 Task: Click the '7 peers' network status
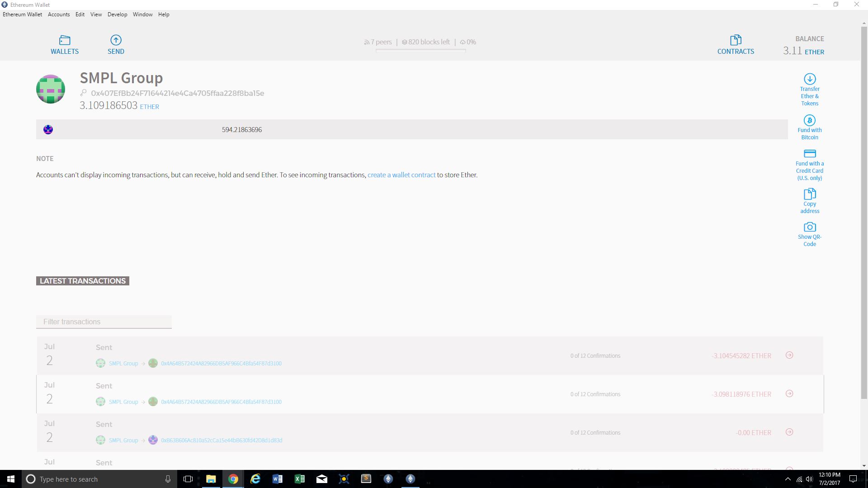tap(378, 42)
